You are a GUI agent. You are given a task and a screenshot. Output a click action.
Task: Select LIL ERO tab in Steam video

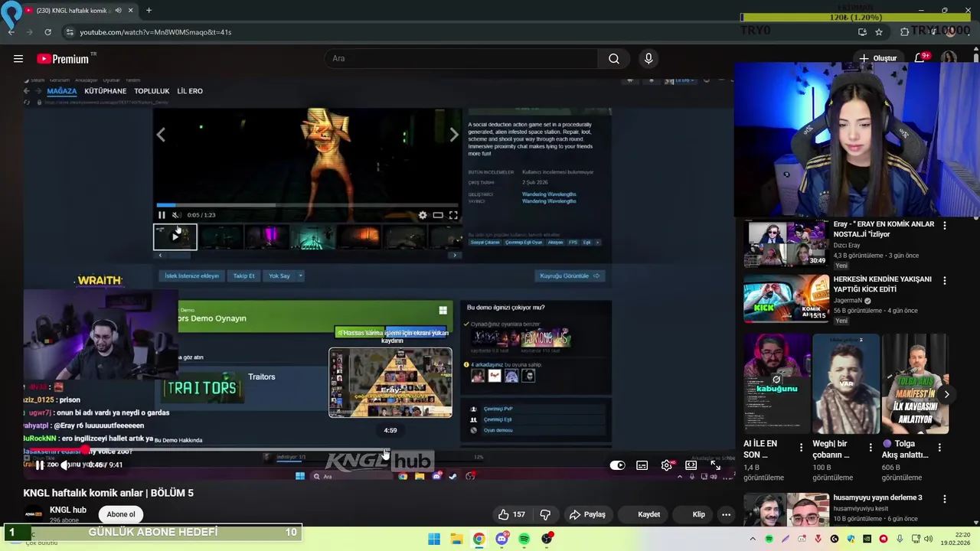coord(190,91)
